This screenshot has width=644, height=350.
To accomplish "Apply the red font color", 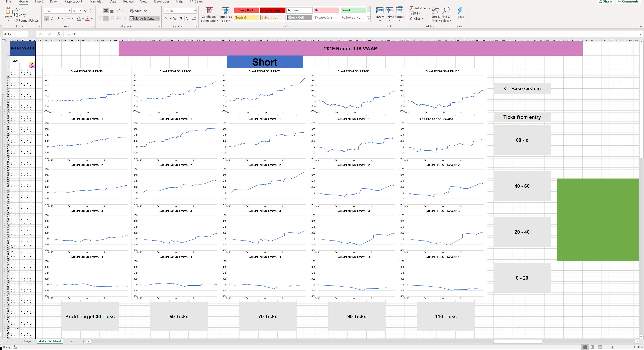I will pyautogui.click(x=87, y=19).
